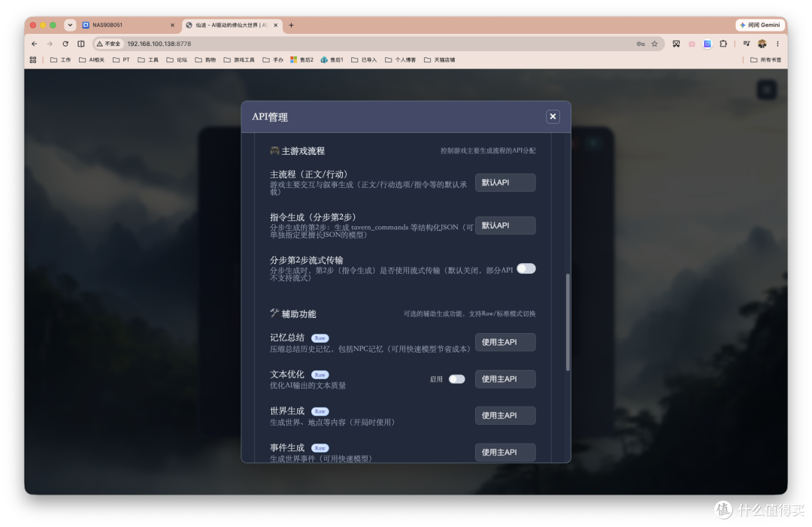Image resolution: width=812 pixels, height=527 pixels.
Task: Open the 售后2 bookmark
Action: pos(302,60)
